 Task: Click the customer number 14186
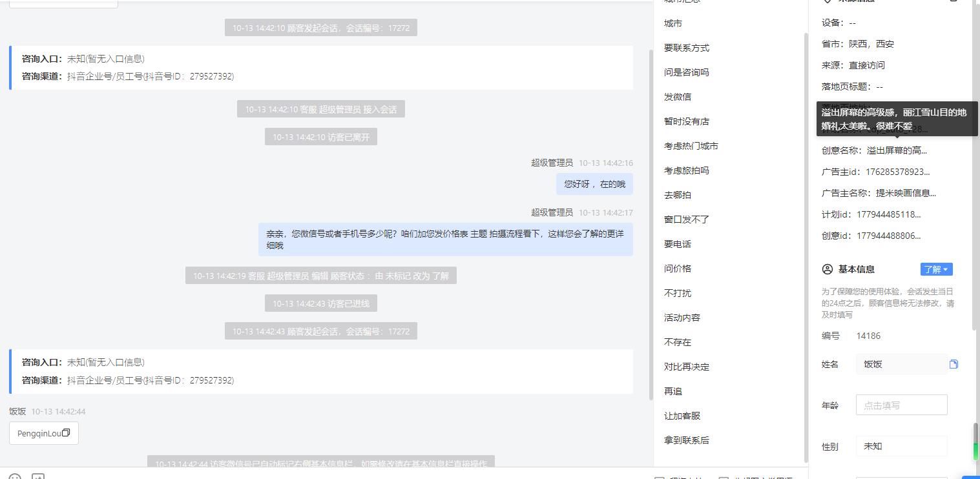868,336
